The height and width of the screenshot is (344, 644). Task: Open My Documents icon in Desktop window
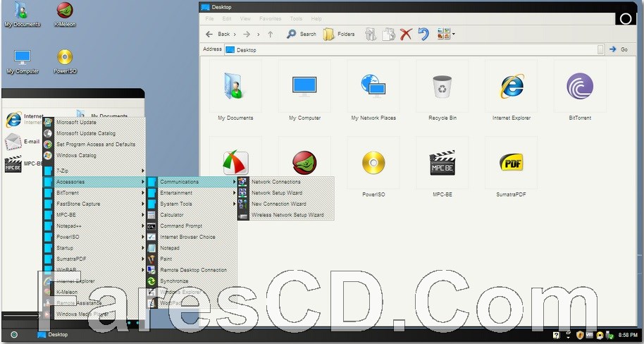point(235,86)
